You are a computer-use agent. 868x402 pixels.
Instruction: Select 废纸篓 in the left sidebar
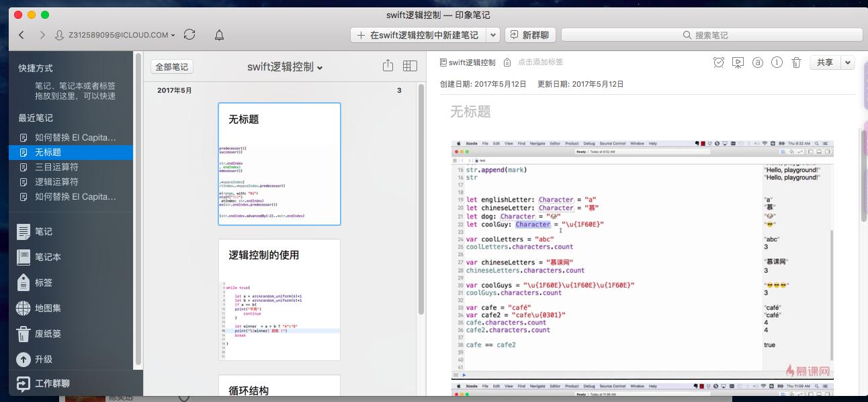[50, 333]
